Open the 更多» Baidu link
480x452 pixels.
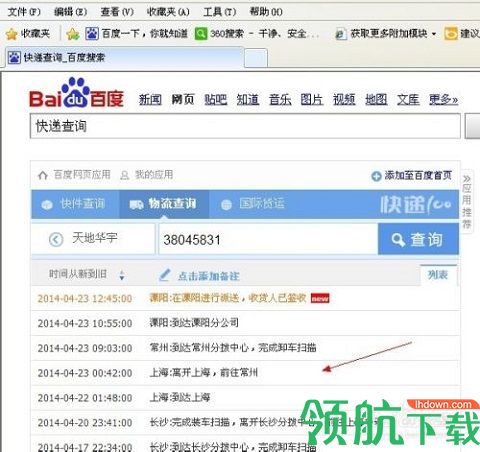443,100
